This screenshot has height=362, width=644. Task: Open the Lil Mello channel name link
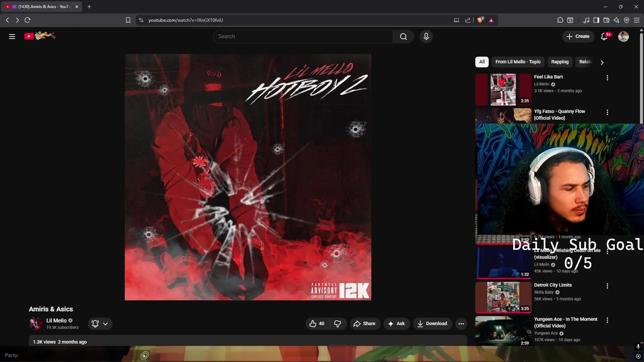56,320
